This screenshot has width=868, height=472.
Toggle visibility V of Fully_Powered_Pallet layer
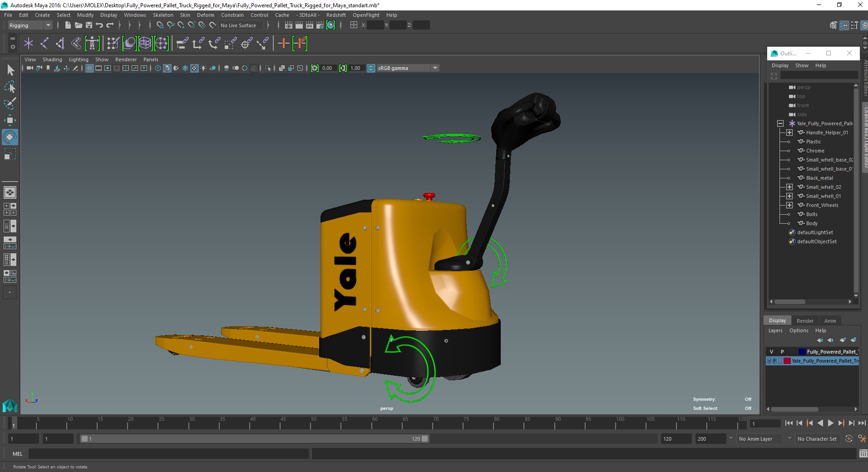pos(771,352)
